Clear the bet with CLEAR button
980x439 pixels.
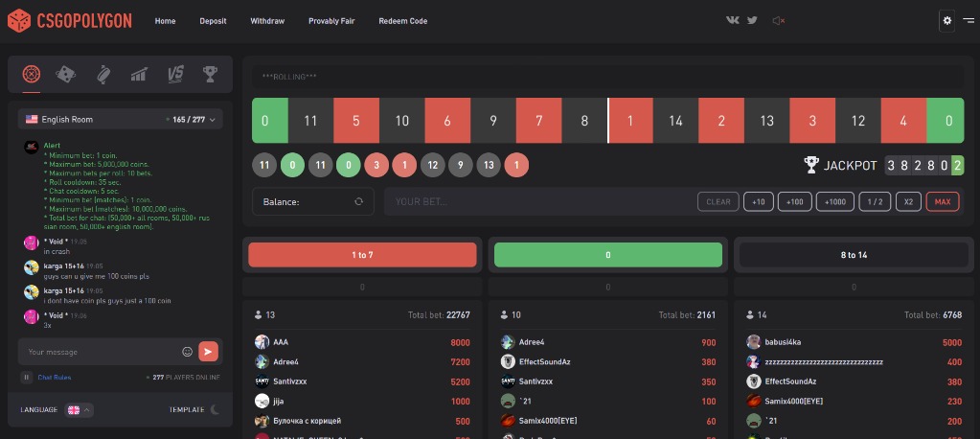point(718,201)
